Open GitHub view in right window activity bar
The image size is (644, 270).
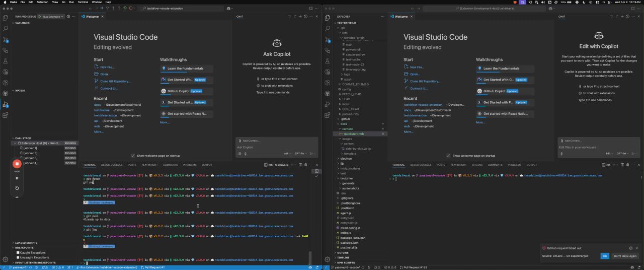coord(328,94)
